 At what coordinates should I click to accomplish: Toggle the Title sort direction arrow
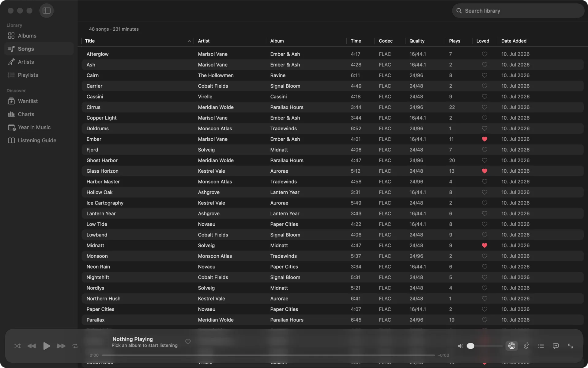click(x=189, y=41)
